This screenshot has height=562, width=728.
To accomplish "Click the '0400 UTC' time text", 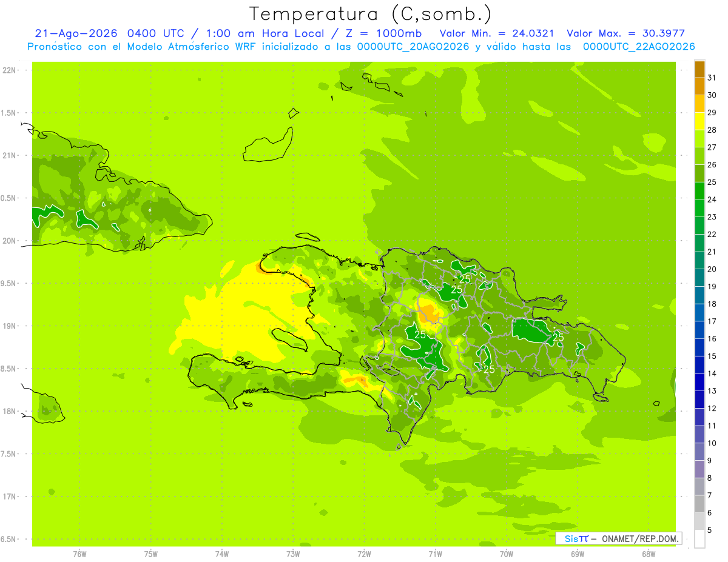I will click(156, 33).
